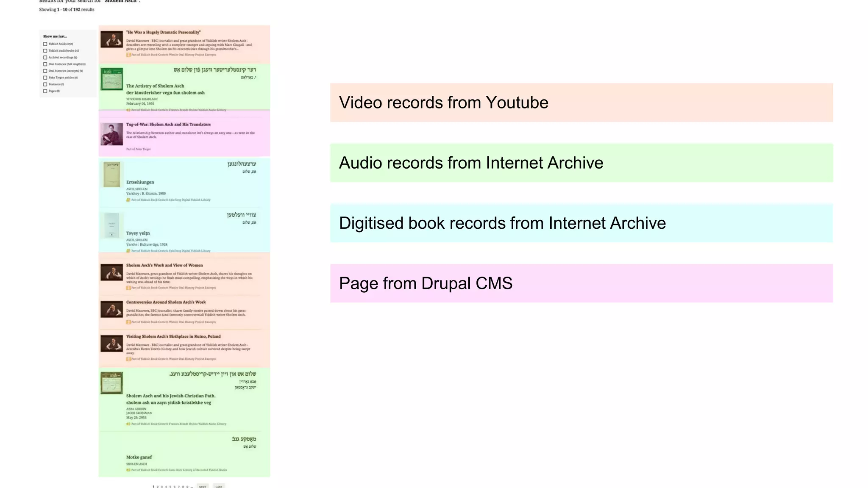Click video icon under Work and View of Women
The image size is (868, 488).
(x=128, y=288)
